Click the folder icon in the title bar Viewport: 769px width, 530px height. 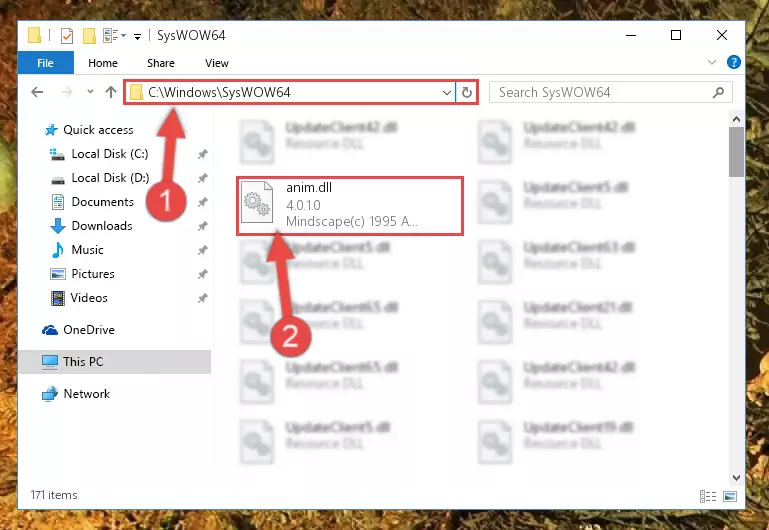34,36
